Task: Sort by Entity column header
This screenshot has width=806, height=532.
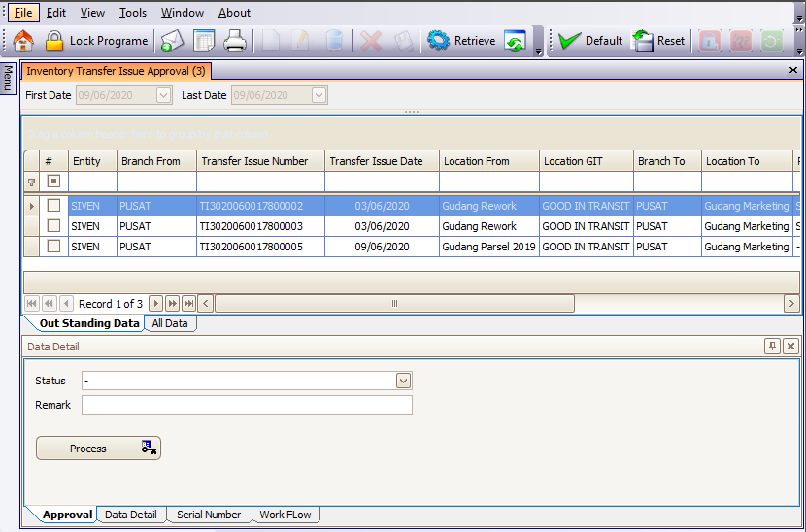Action: pyautogui.click(x=92, y=161)
